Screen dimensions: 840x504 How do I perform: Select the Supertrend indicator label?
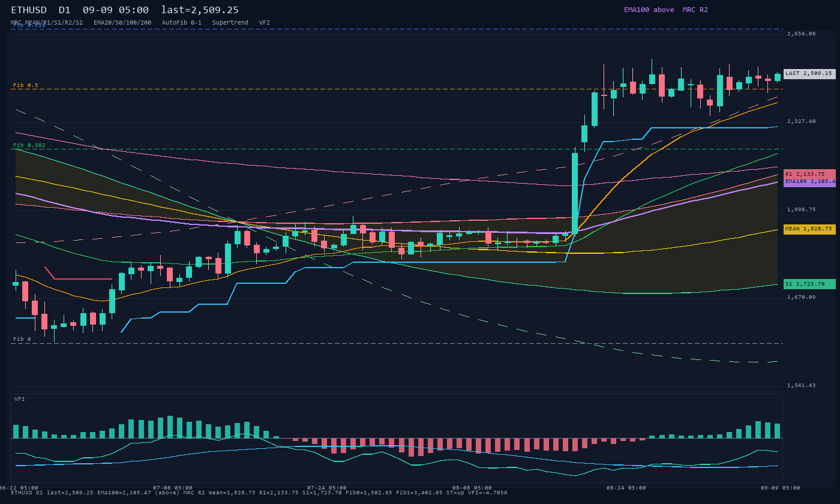click(230, 23)
